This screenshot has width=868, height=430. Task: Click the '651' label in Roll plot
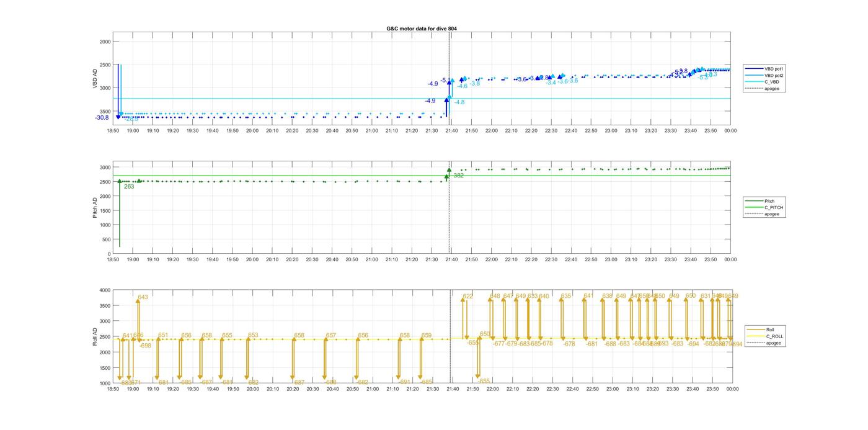pyautogui.click(x=163, y=335)
